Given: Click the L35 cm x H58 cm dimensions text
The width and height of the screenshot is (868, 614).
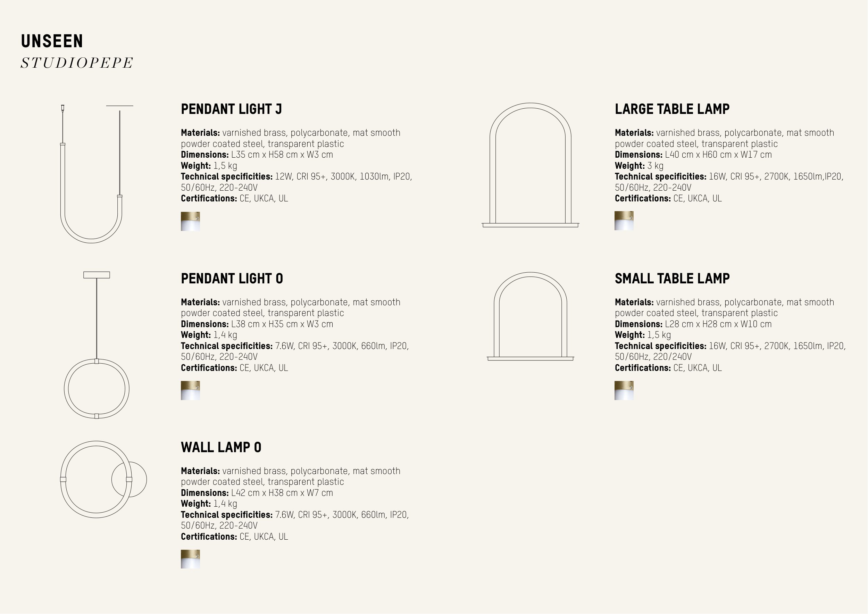Looking at the screenshot, I should [282, 155].
